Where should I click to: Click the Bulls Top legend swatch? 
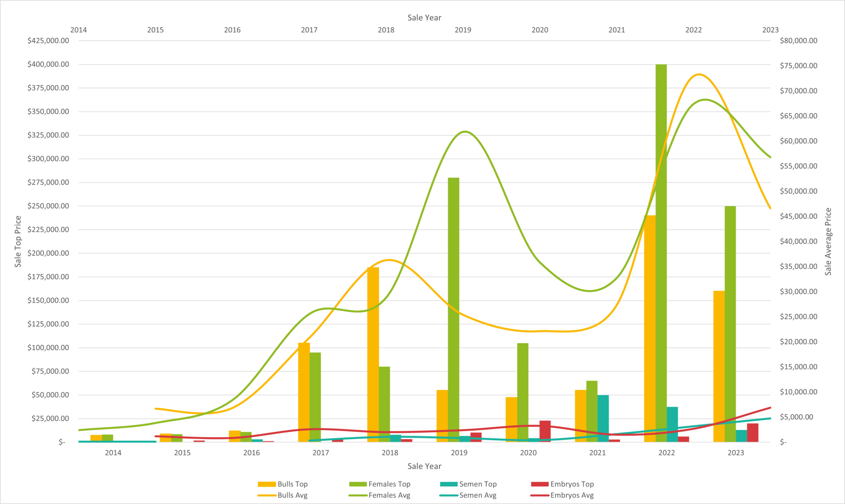coord(267,484)
